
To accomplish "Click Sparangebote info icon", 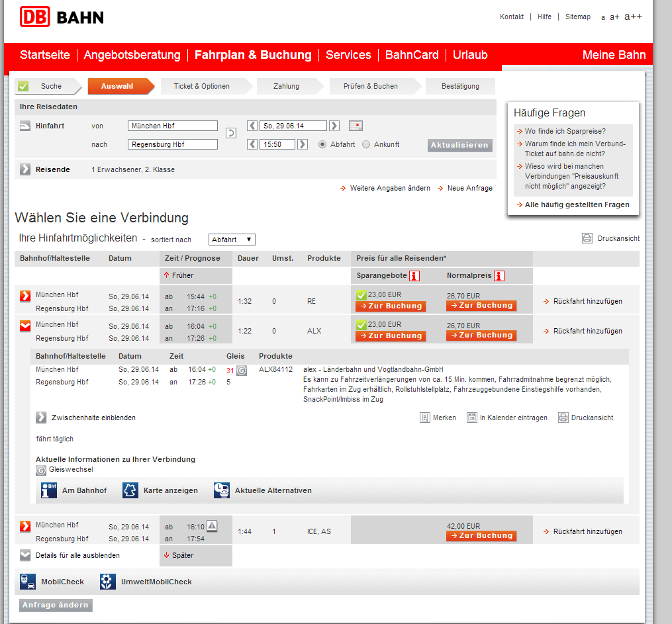I will click(x=414, y=276).
